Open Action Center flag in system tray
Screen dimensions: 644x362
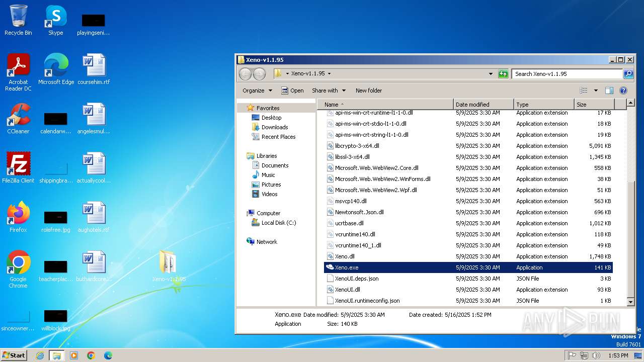click(572, 355)
